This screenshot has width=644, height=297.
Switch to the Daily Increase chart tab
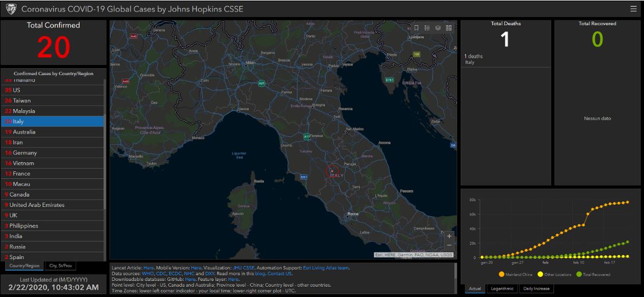tap(536, 288)
